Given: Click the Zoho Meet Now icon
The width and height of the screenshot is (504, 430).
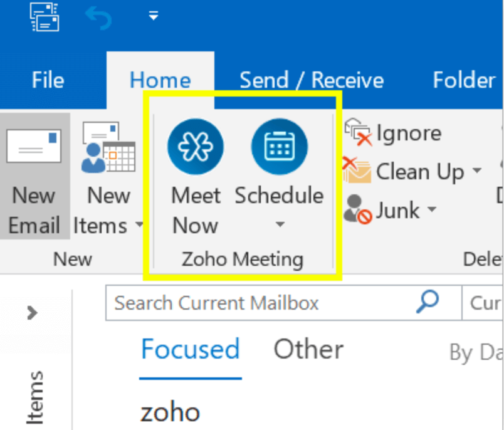Looking at the screenshot, I should point(195,147).
